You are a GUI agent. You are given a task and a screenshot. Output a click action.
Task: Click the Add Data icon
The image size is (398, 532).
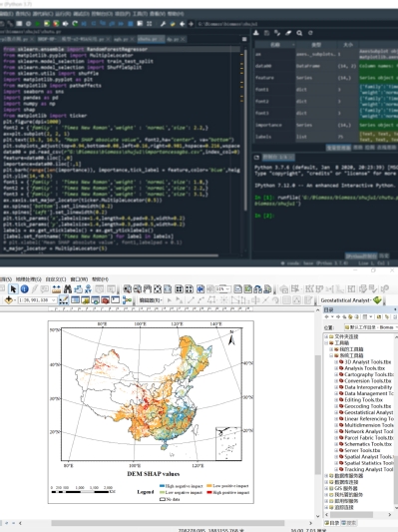pyautogui.click(x=9, y=299)
